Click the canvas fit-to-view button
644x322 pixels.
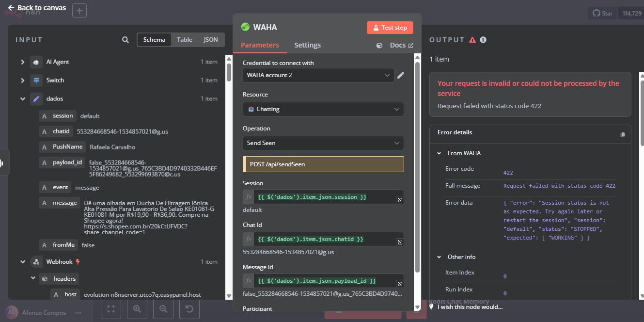[111, 308]
